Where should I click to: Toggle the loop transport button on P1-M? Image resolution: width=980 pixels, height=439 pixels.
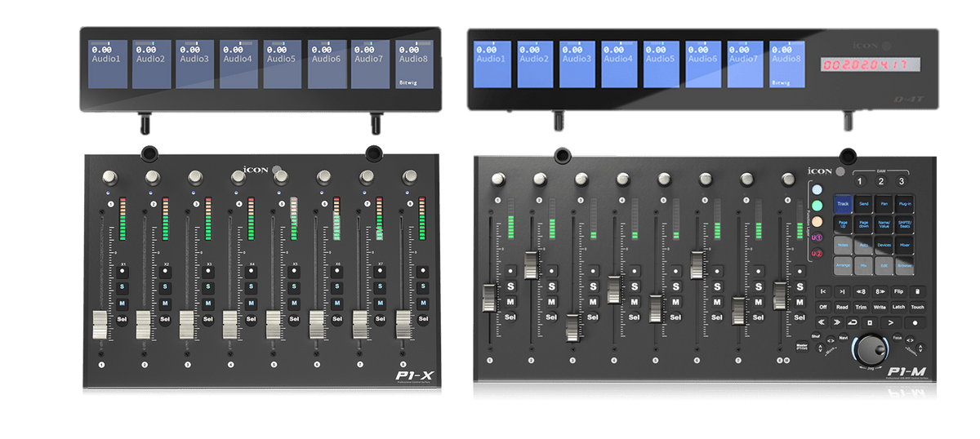coord(853,322)
